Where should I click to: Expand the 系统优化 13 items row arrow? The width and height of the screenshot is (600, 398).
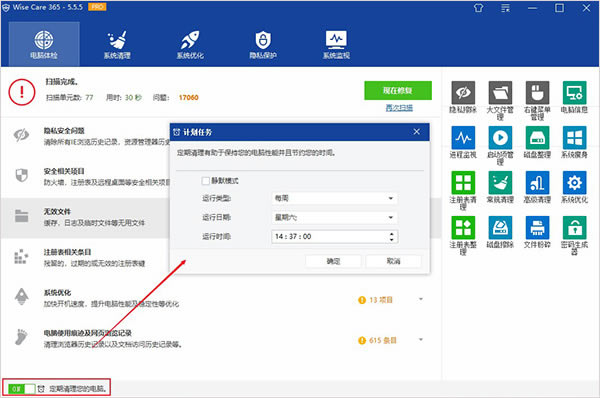point(421,299)
